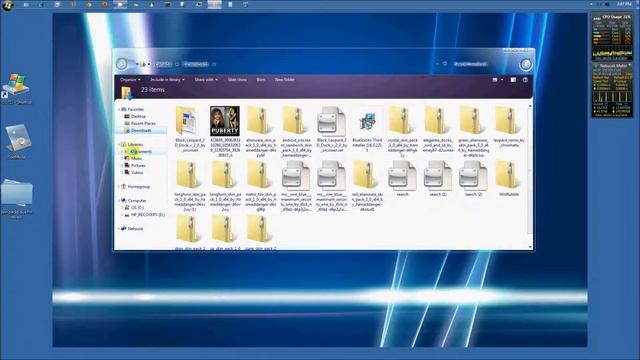
Task: Select Favorites in the navigation pane
Action: click(136, 109)
